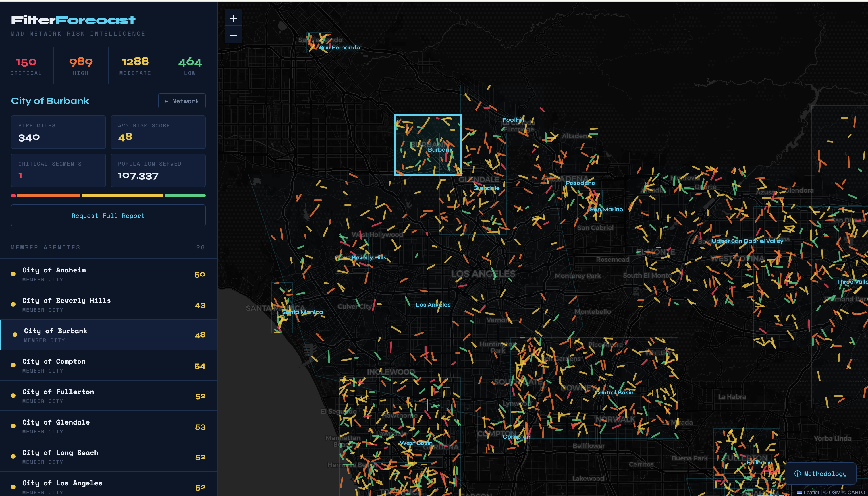Click the info icon beside Methodology
This screenshot has width=868, height=496.
pyautogui.click(x=797, y=474)
